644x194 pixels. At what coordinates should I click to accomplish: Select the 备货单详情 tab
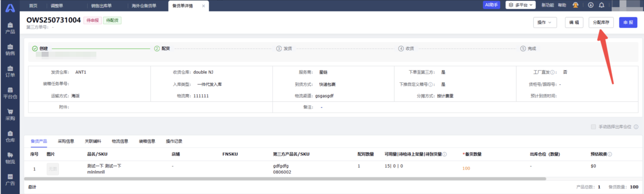pos(183,6)
